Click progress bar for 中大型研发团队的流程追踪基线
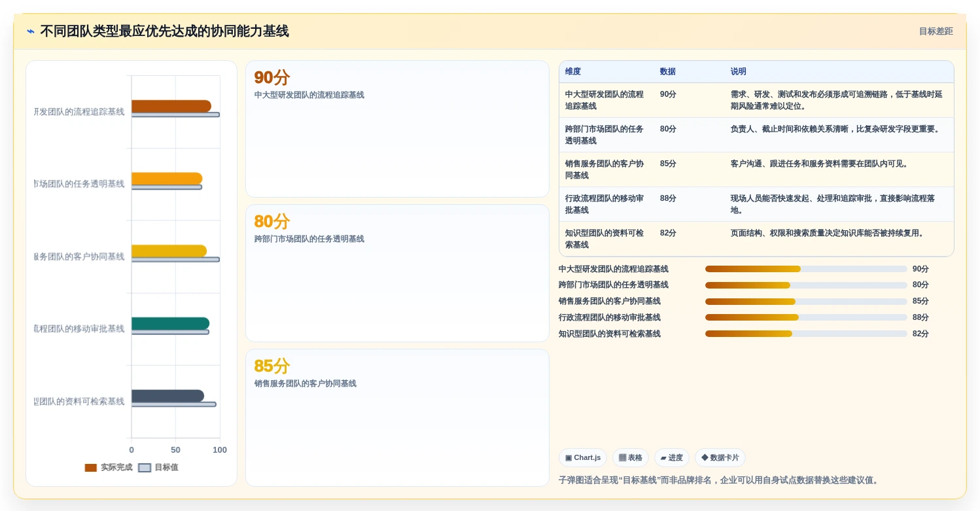The image size is (980, 511). (x=806, y=269)
